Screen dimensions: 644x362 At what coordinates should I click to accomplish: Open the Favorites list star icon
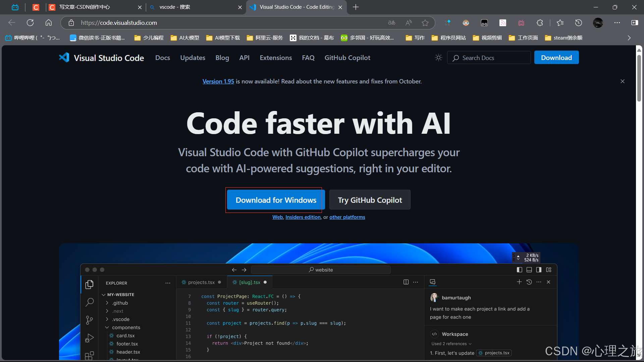559,23
